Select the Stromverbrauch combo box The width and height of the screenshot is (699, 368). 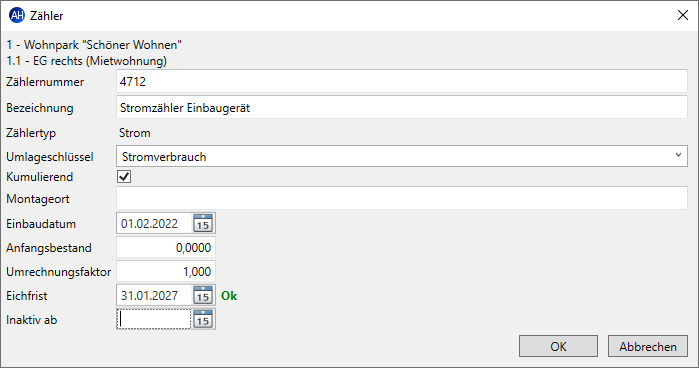402,156
